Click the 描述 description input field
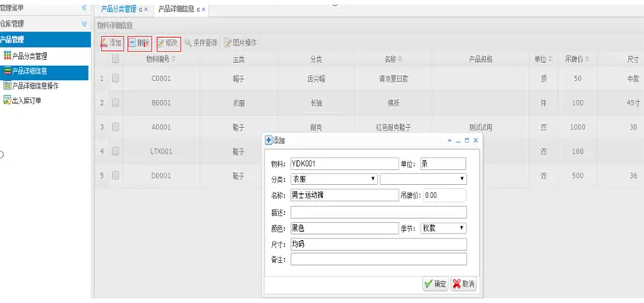Viewport: 644px width, 303px height. [378, 211]
